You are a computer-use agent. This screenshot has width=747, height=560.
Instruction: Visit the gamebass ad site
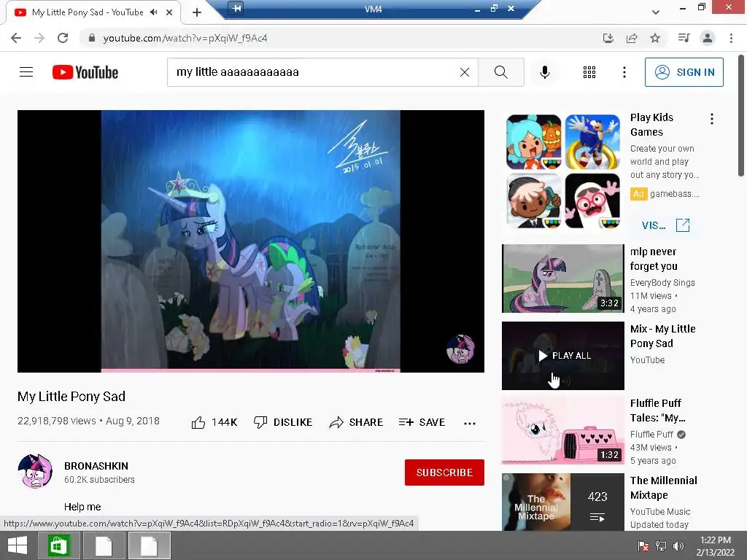665,225
